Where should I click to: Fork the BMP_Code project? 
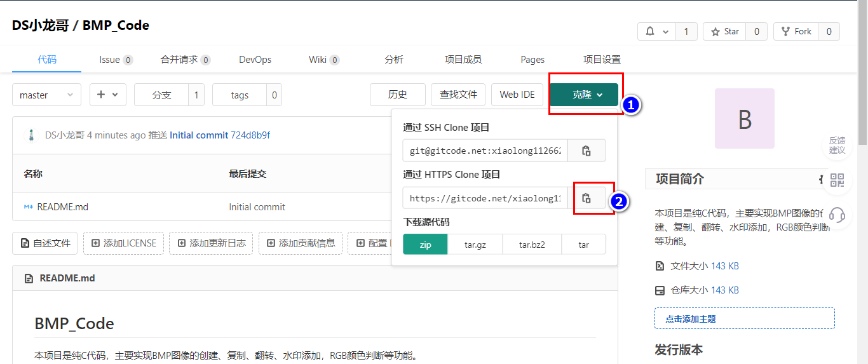tap(796, 31)
